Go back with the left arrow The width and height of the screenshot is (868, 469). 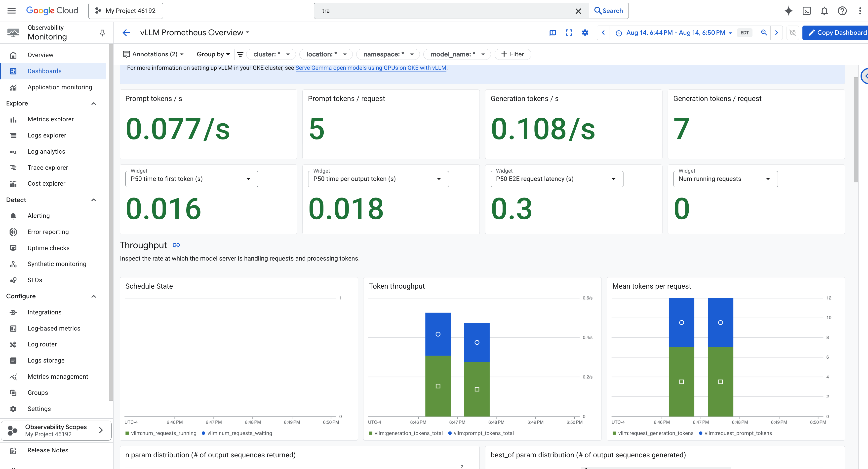tap(126, 33)
